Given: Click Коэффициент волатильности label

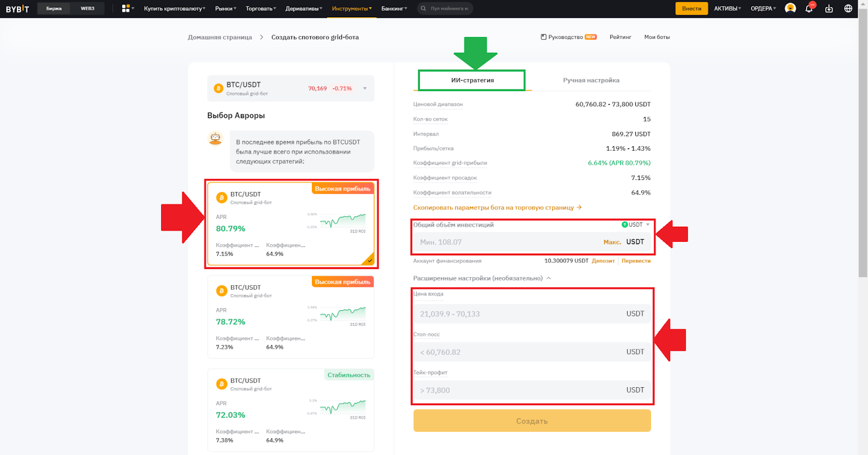Looking at the screenshot, I should (452, 193).
